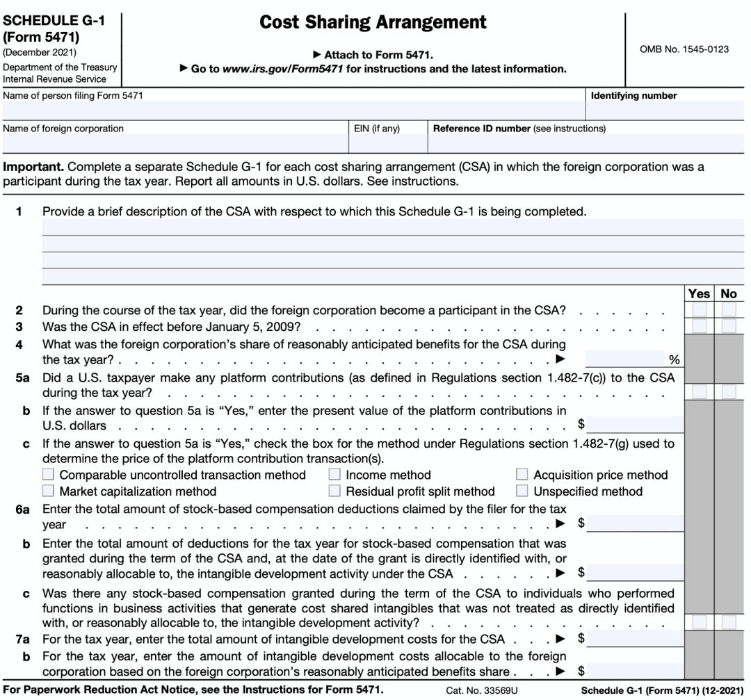Check the Yes box for line 2
The height and width of the screenshot is (700, 751).
[700, 309]
